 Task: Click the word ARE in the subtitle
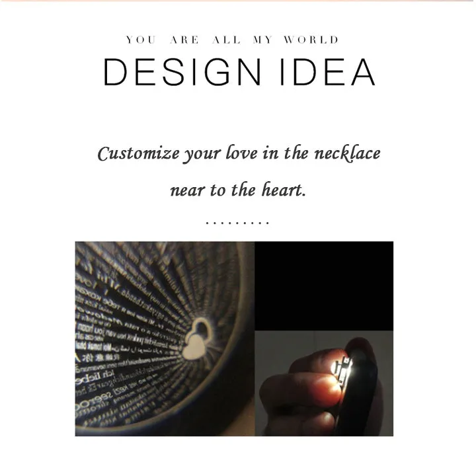pyautogui.click(x=184, y=40)
